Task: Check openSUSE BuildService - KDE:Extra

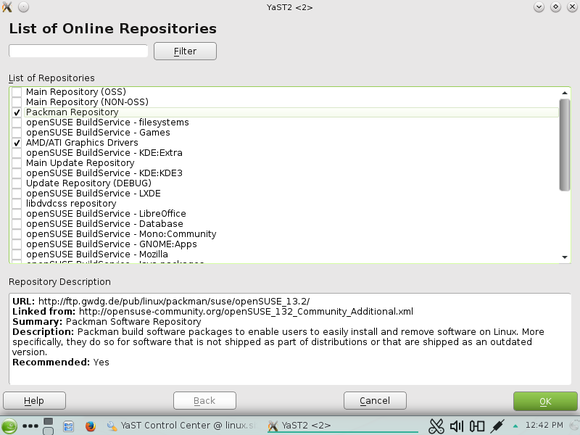Action: tap(17, 153)
